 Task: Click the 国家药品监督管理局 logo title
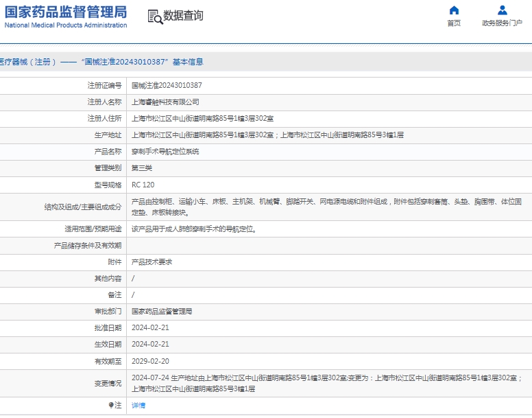click(66, 12)
